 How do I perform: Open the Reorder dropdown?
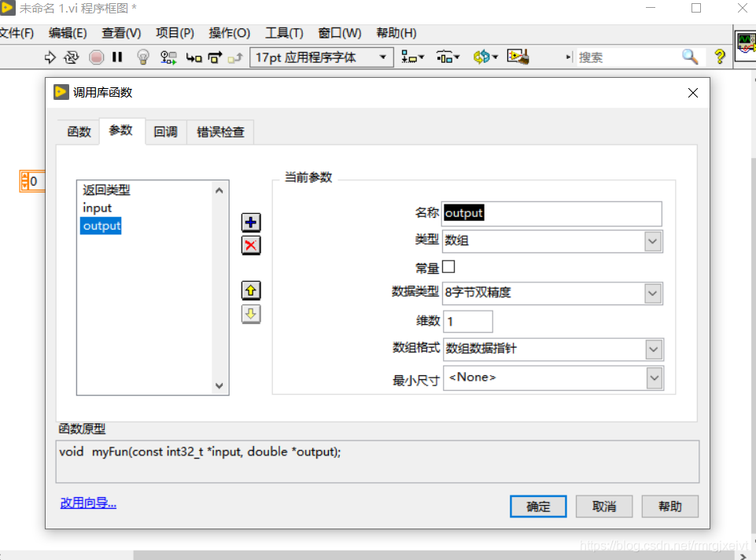(x=485, y=57)
